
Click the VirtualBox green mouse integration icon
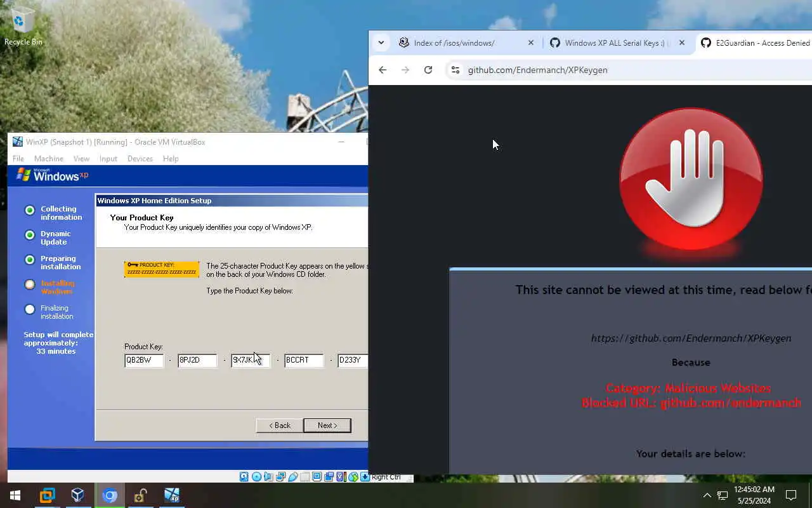353,477
